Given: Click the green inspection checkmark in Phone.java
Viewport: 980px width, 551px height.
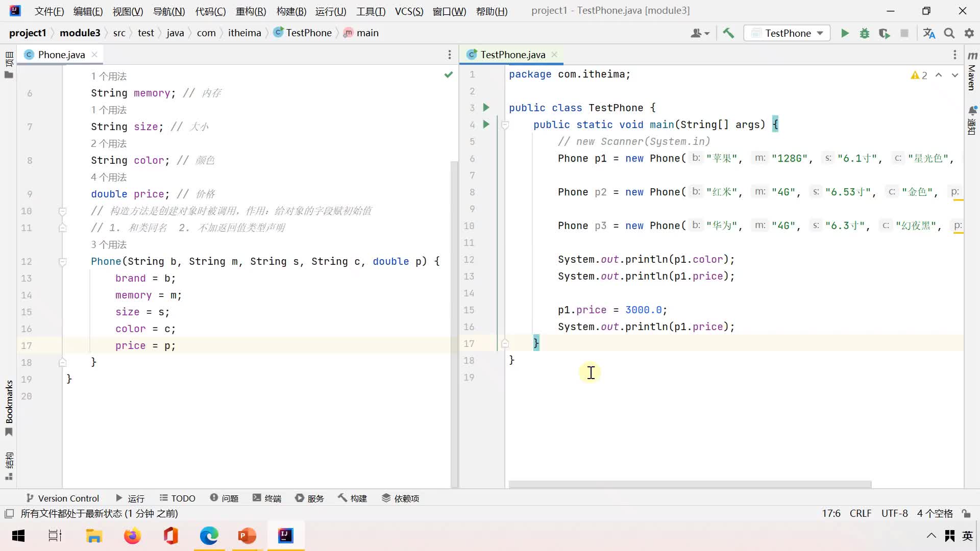Looking at the screenshot, I should [448, 75].
